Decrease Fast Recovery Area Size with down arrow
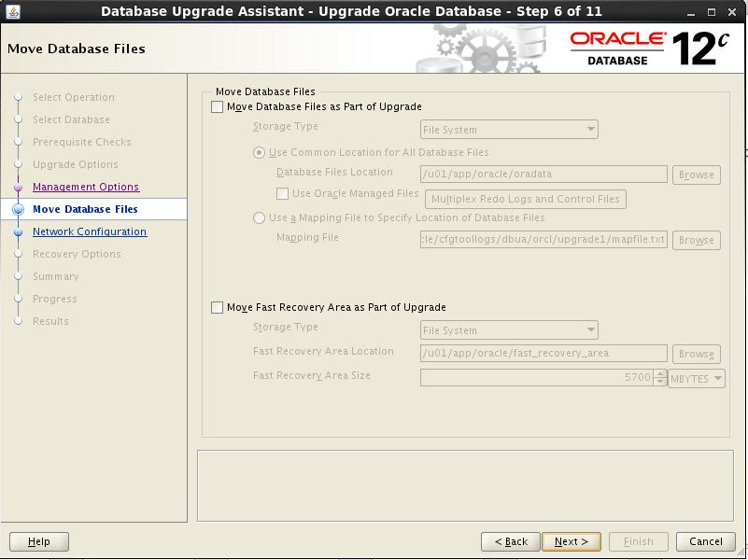Image resolution: width=748 pixels, height=560 pixels. pos(661,382)
